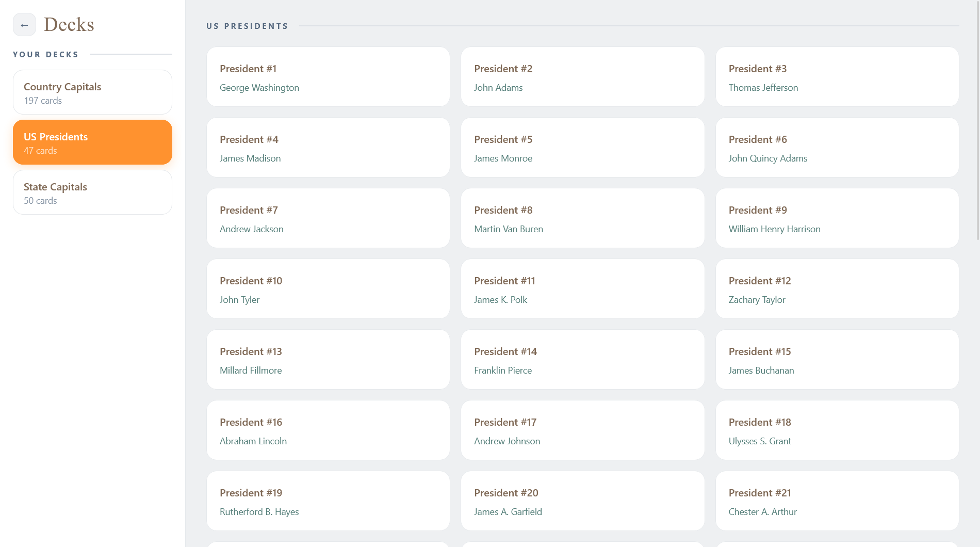Open the Thomas Jefferson card
The height and width of the screenshot is (547, 980).
coord(837,77)
